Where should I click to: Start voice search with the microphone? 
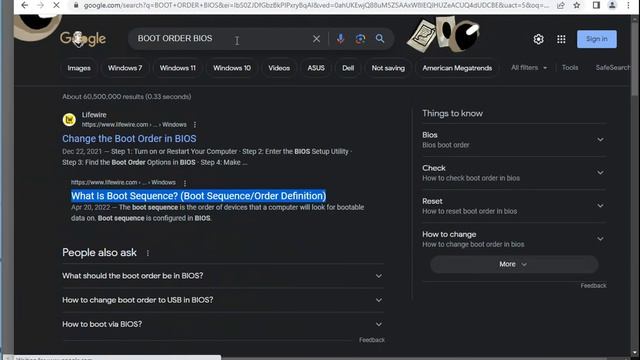tap(340, 39)
